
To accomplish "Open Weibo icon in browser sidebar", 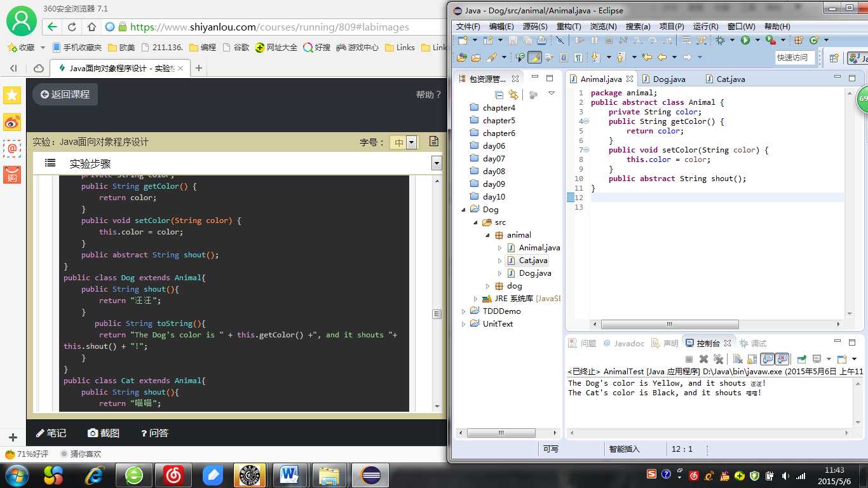I will coord(12,122).
